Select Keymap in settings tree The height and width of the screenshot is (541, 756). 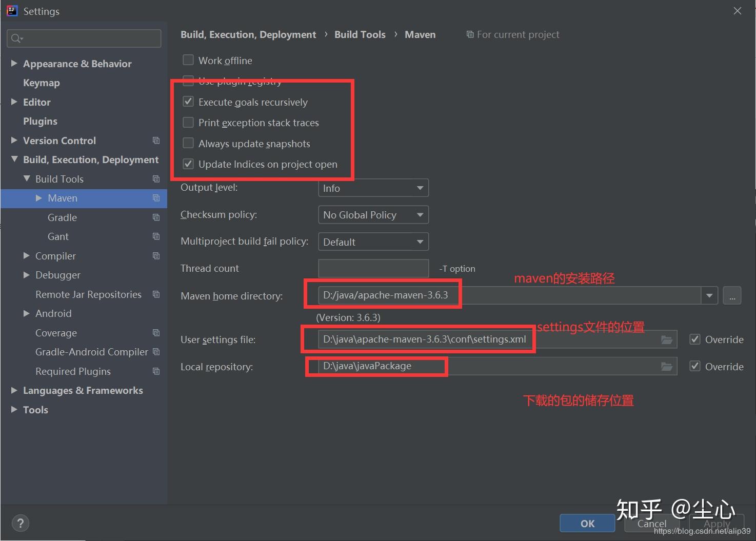(x=42, y=83)
